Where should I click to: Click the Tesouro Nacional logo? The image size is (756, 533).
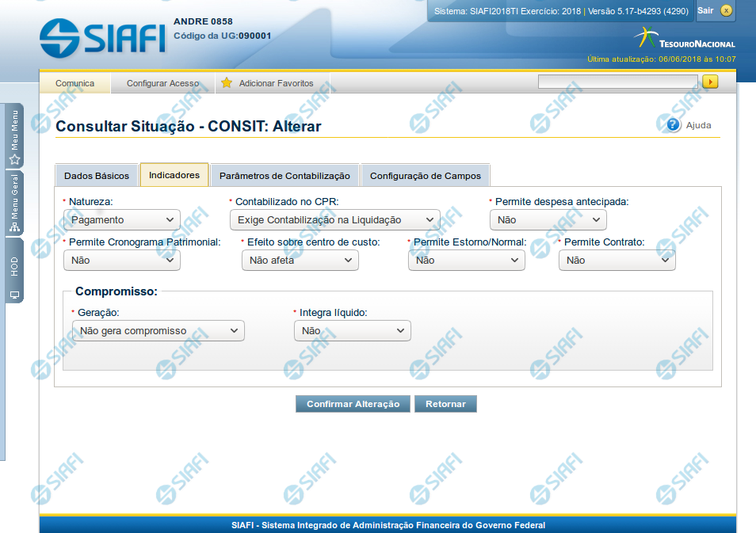click(685, 38)
